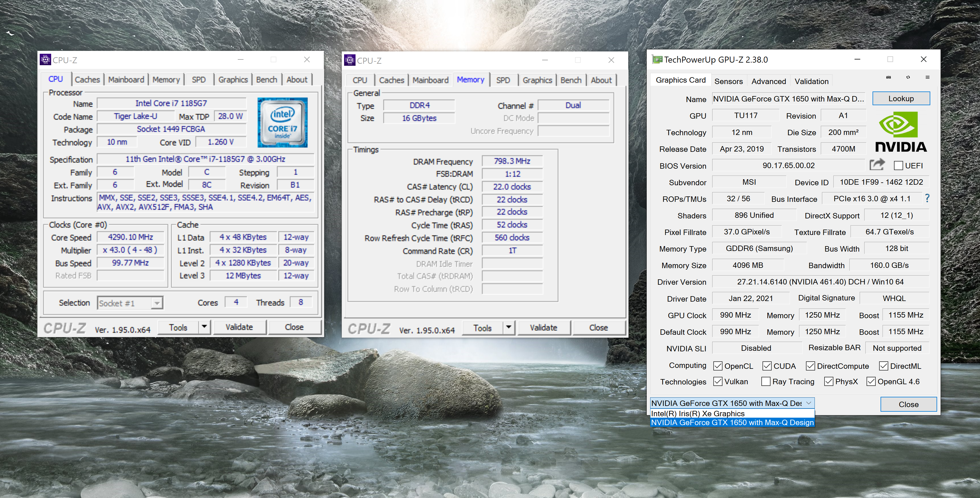980x498 pixels.
Task: Toggle the CUDA checkbox
Action: point(767,366)
